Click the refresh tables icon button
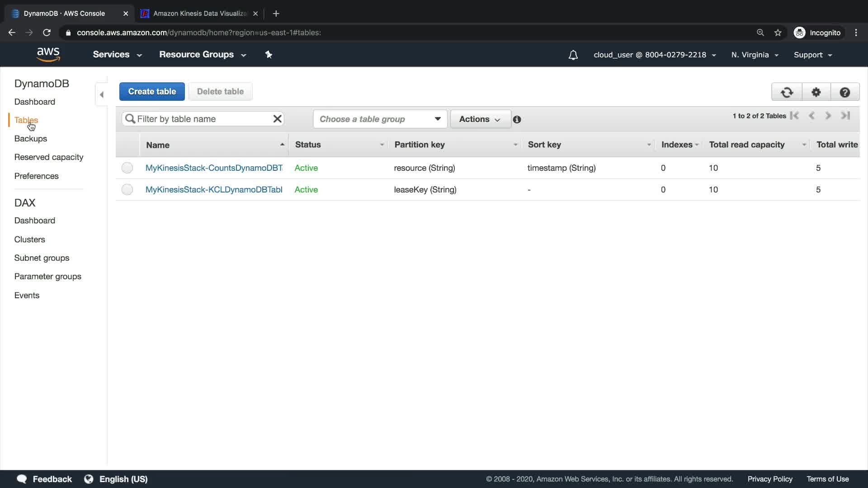 (787, 92)
